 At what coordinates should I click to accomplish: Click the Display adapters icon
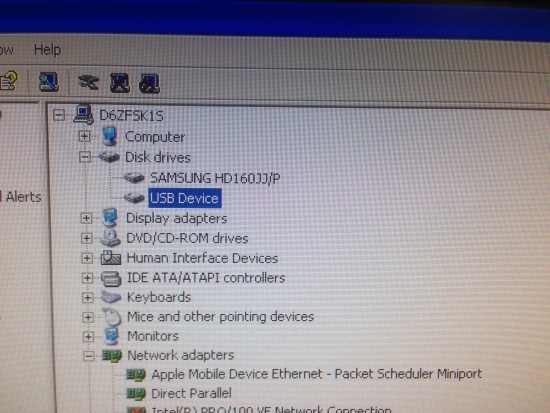coord(110,218)
